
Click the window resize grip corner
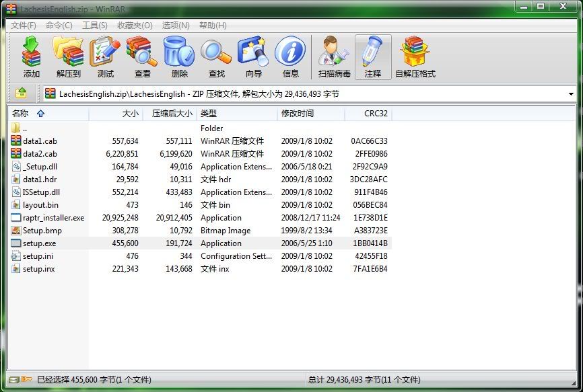point(573,382)
